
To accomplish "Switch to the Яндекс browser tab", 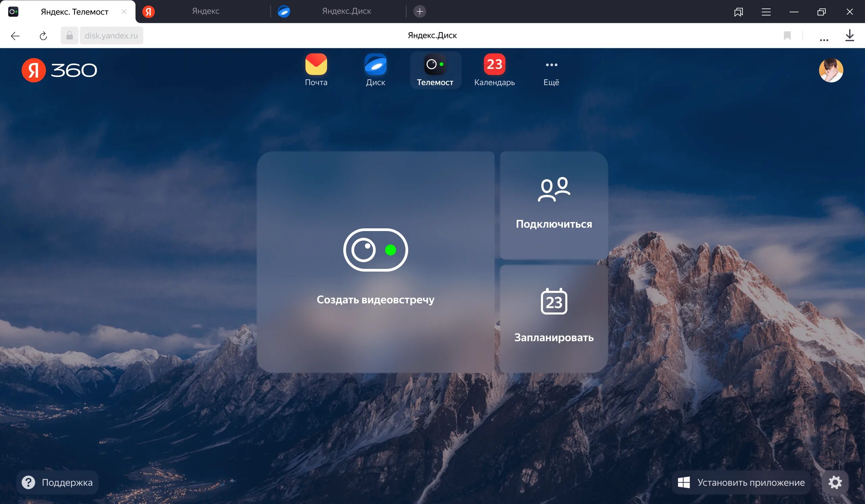I will [202, 11].
